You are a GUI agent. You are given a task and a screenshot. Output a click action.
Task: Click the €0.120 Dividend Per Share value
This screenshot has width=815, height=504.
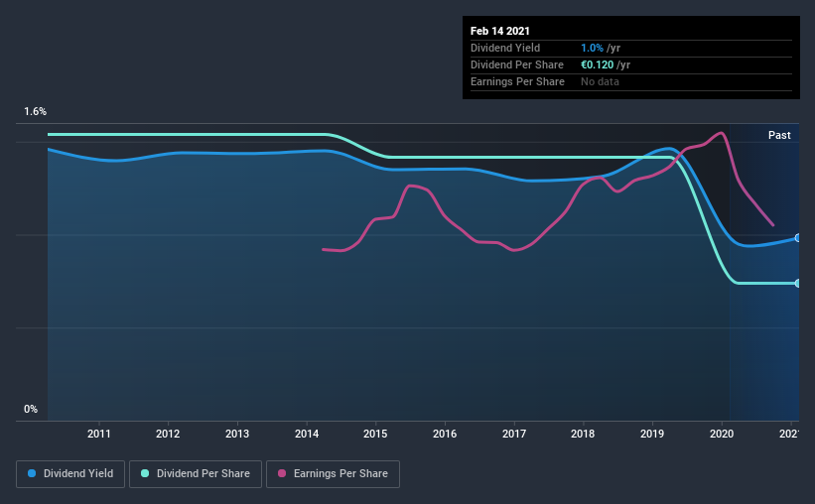(598, 64)
